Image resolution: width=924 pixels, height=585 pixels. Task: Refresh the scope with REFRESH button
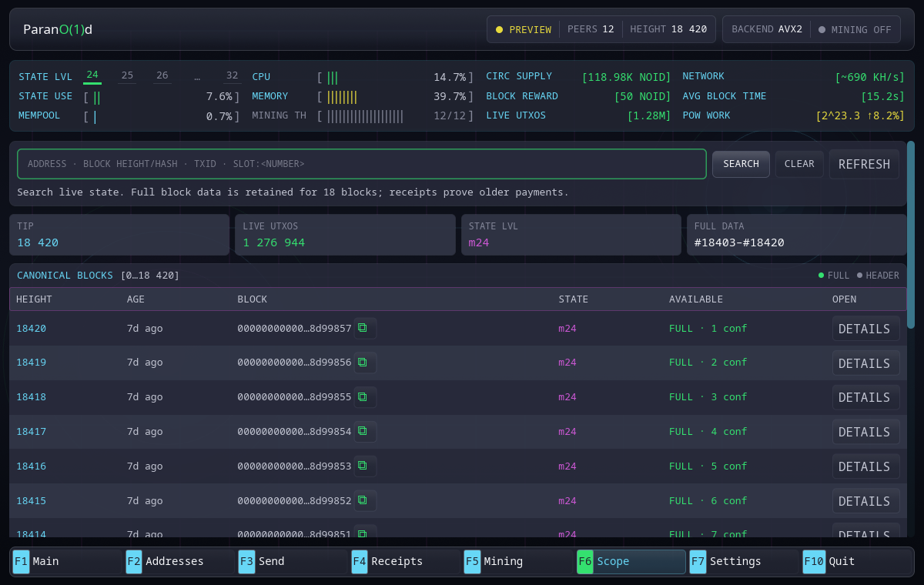click(864, 164)
